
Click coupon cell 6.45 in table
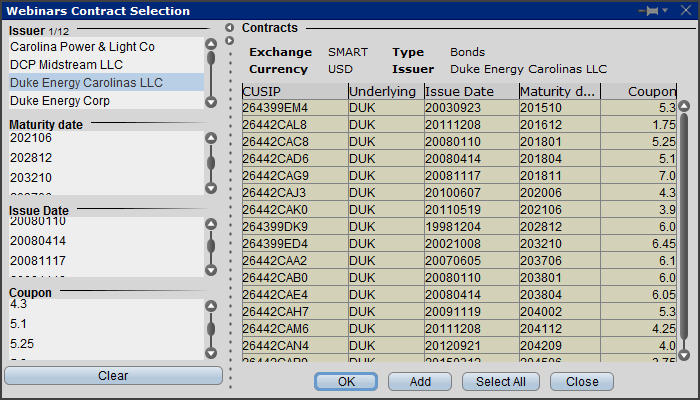[x=638, y=244]
